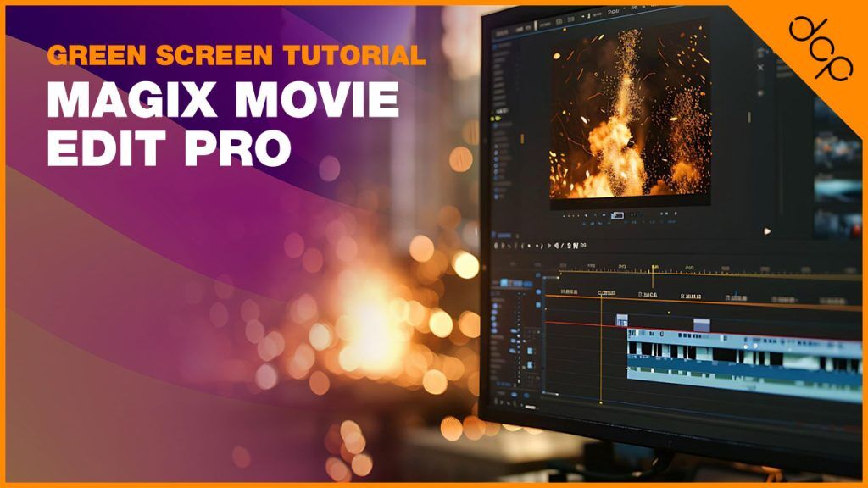Screen dimensions: 868x488
Task: Select the small clip left on upper track
Action: pos(622,319)
